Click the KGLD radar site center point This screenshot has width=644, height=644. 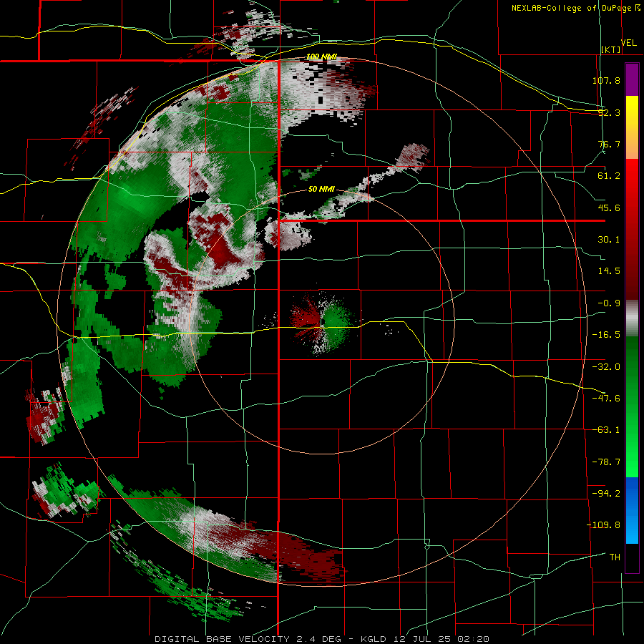pyautogui.click(x=322, y=323)
